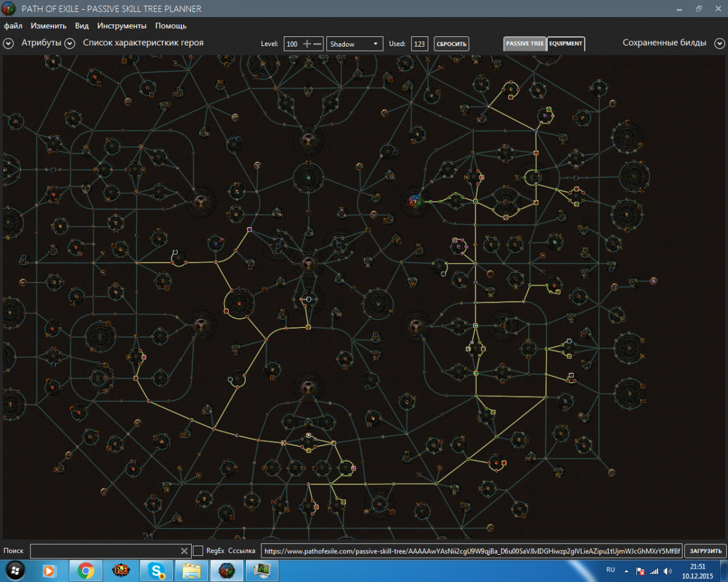
Task: Open Skype from the taskbar
Action: (156, 571)
